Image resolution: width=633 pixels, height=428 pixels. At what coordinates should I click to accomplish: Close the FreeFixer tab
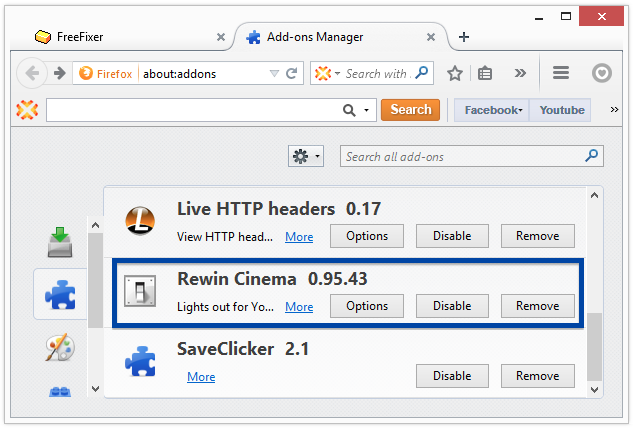point(221,37)
